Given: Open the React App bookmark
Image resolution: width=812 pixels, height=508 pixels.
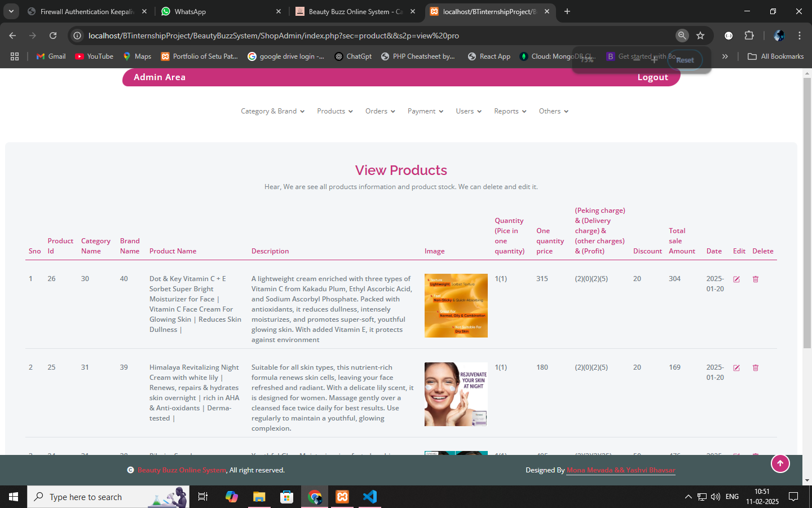Looking at the screenshot, I should coord(489,56).
